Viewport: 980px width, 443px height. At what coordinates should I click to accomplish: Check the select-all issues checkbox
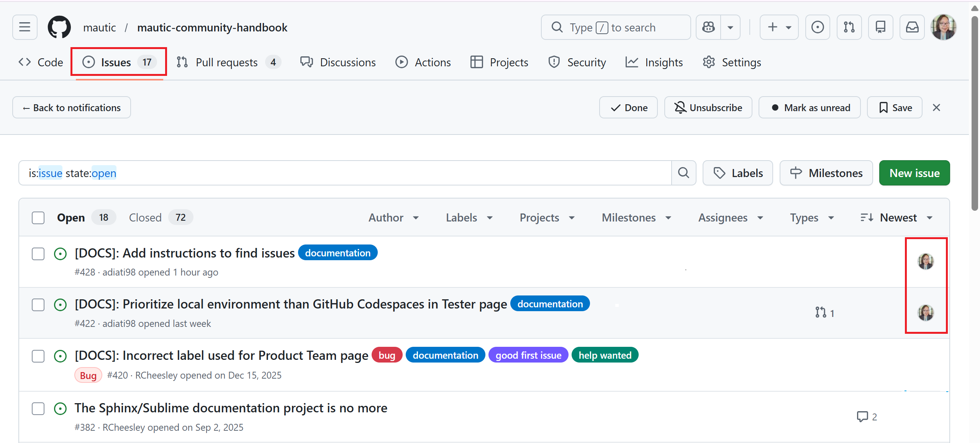click(x=38, y=217)
